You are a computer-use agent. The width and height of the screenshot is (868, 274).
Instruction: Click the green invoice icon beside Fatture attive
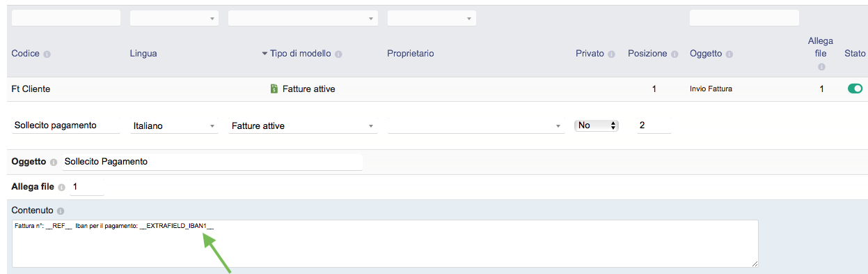(x=274, y=89)
